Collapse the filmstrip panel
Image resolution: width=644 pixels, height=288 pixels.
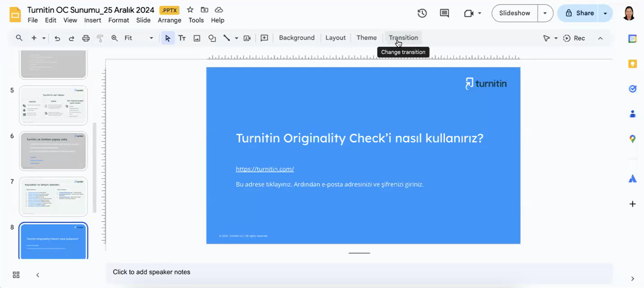click(38, 275)
